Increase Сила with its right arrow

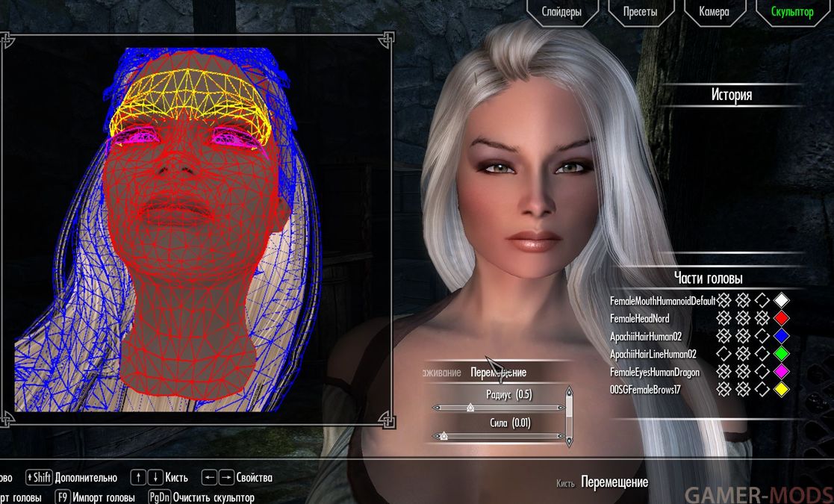pos(561,436)
